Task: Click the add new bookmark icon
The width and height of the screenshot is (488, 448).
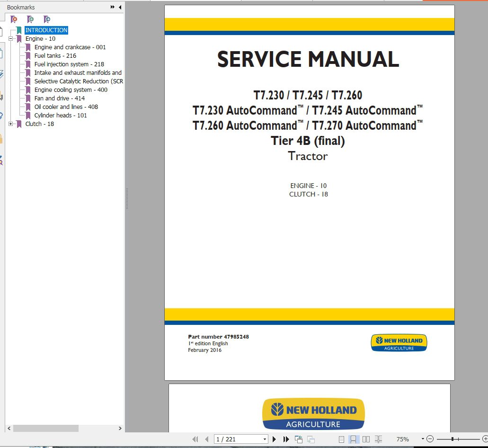Action: click(30, 19)
